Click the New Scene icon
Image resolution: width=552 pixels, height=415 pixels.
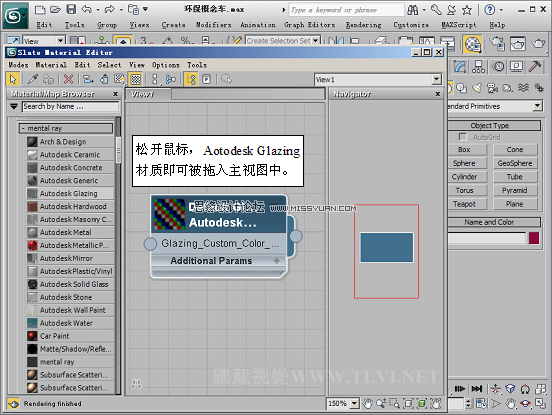click(40, 10)
